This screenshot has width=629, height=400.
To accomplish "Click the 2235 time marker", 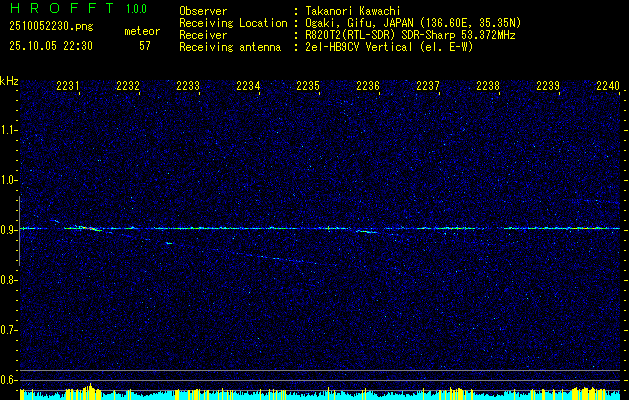I will point(308,86).
